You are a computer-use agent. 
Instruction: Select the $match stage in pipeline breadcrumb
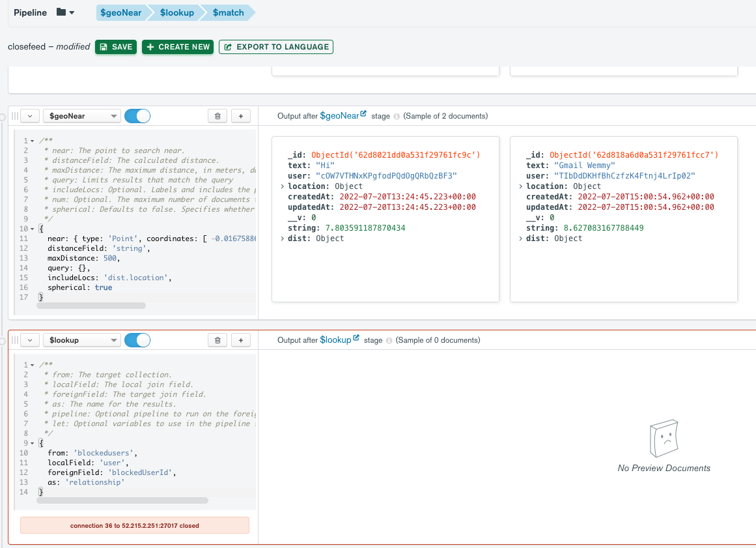tap(229, 12)
